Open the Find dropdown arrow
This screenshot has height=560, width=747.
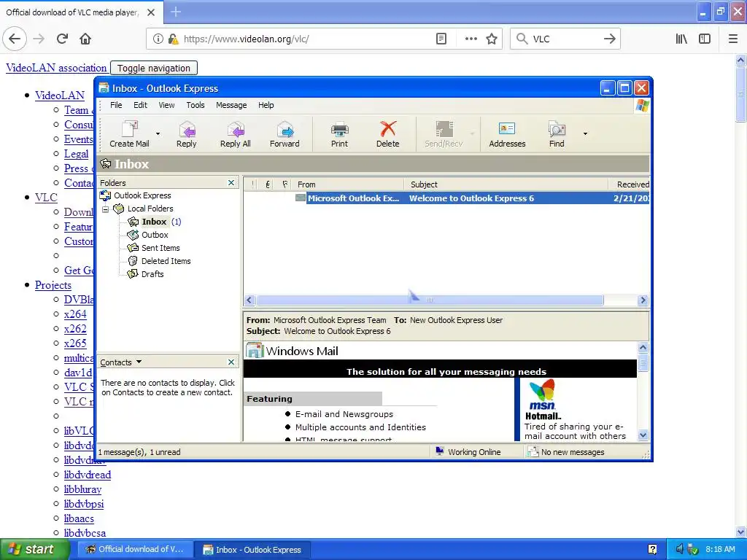tap(585, 134)
